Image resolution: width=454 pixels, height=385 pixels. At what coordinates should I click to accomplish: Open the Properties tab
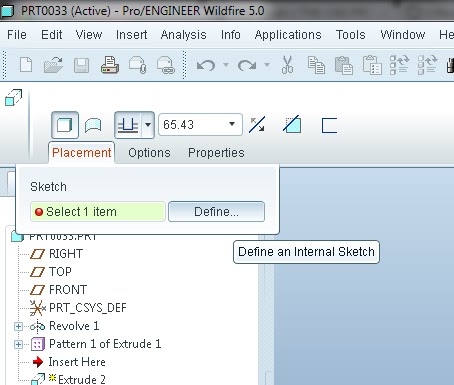click(216, 153)
